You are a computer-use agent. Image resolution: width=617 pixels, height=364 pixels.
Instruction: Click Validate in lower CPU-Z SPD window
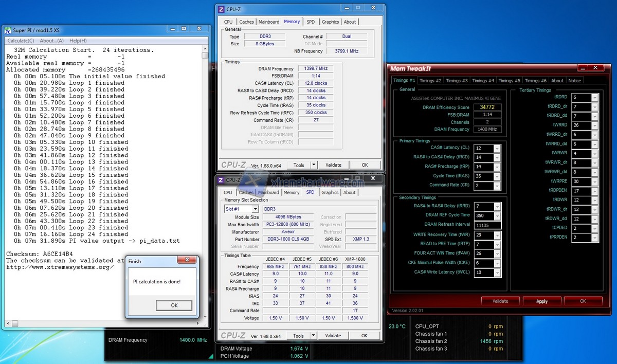333,336
